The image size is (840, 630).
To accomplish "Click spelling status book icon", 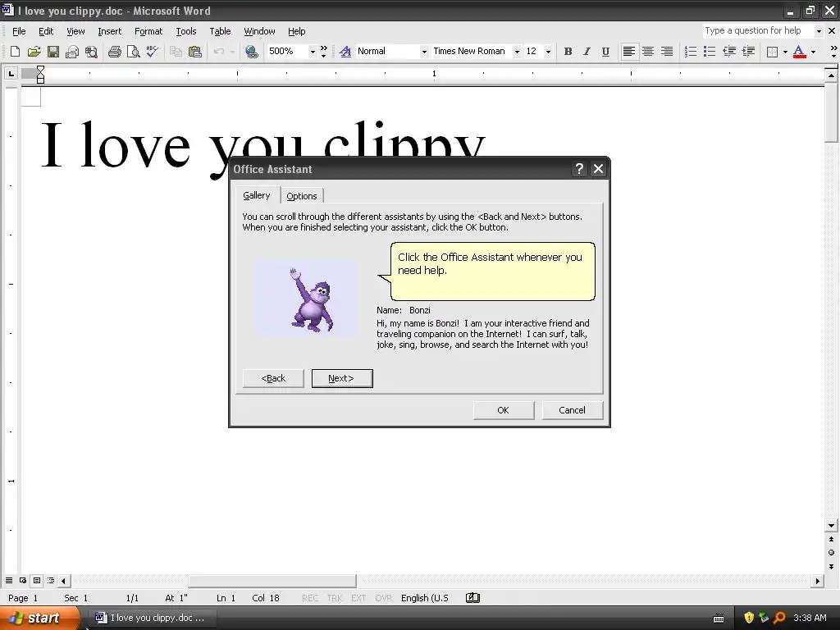I will pos(472,598).
